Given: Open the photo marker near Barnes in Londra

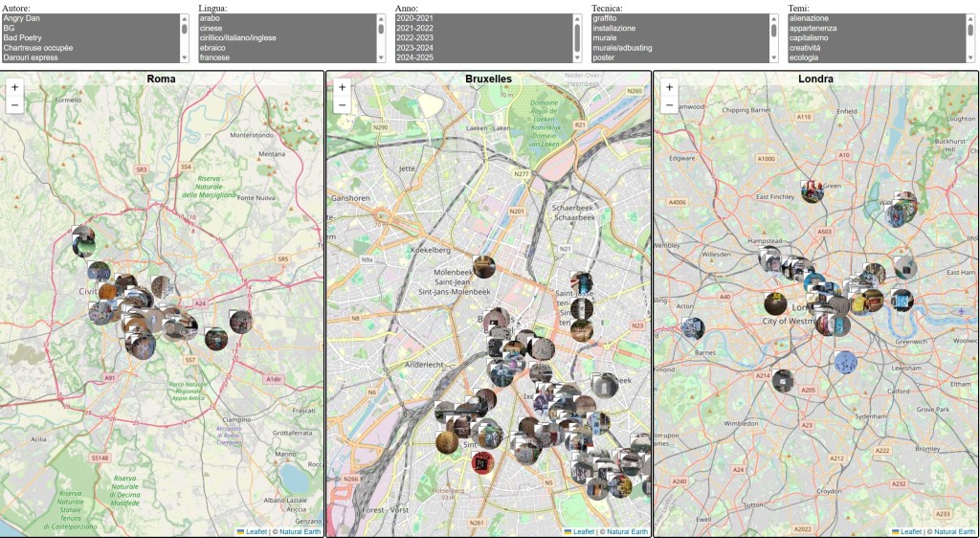Looking at the screenshot, I should click(x=693, y=328).
